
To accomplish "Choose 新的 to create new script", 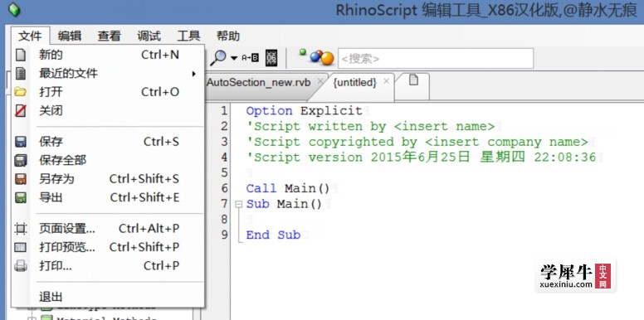I will pyautogui.click(x=108, y=55).
